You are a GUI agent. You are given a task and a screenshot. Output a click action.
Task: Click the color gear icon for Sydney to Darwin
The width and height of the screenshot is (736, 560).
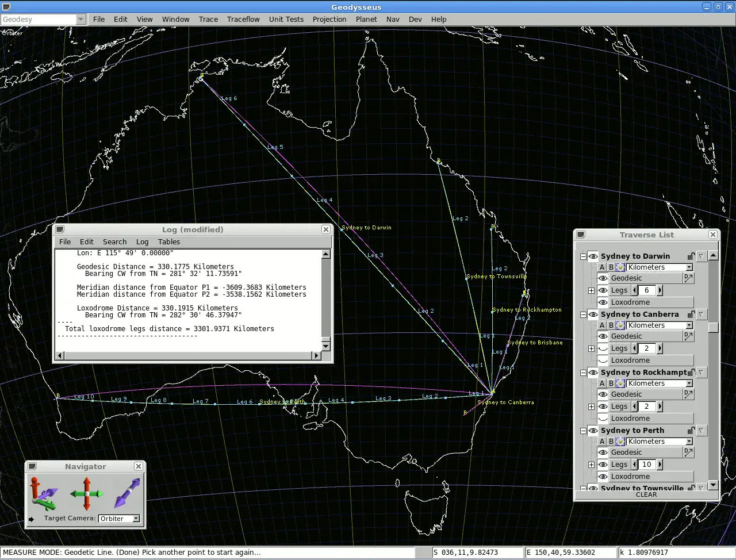click(621, 267)
